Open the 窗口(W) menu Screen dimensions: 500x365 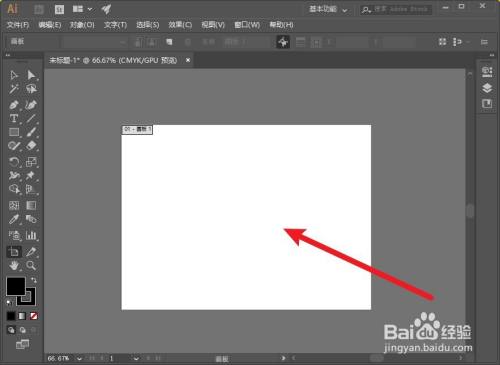click(x=247, y=25)
